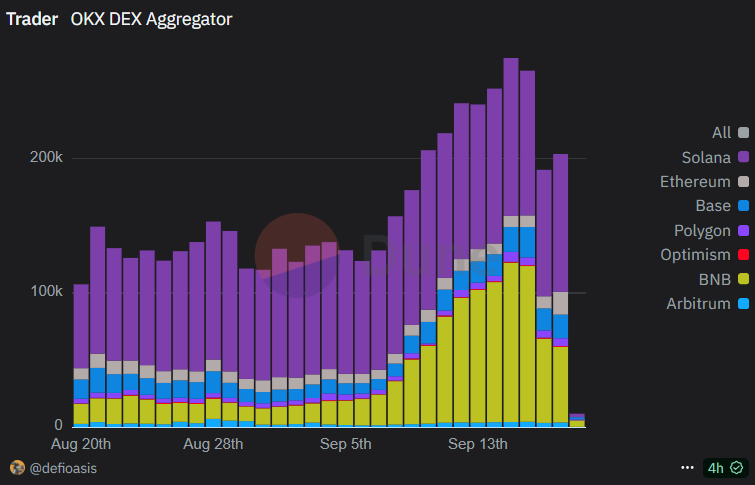Toggle the All series label
The height and width of the screenshot is (485, 755).
tap(721, 132)
